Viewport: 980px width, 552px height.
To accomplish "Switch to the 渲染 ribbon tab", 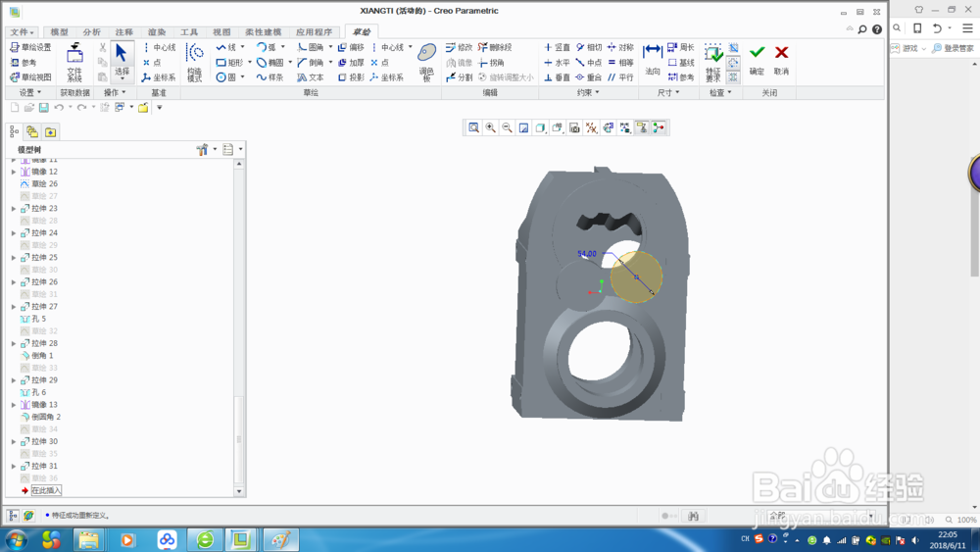I will pos(156,32).
